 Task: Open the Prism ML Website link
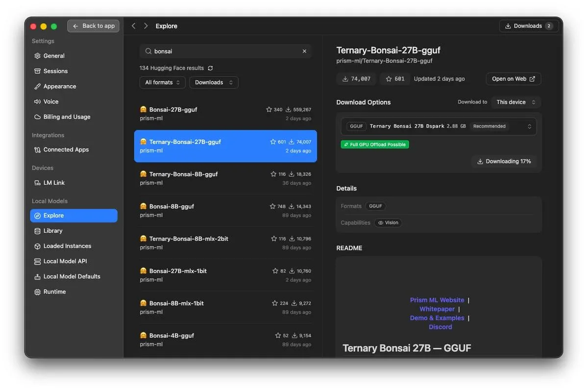[x=437, y=300]
